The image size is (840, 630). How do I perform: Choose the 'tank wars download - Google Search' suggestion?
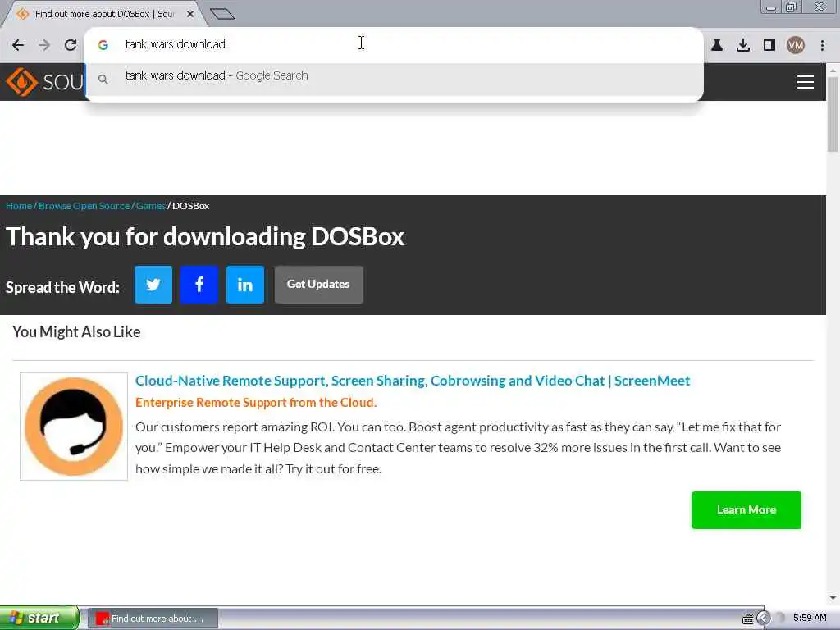[394, 80]
